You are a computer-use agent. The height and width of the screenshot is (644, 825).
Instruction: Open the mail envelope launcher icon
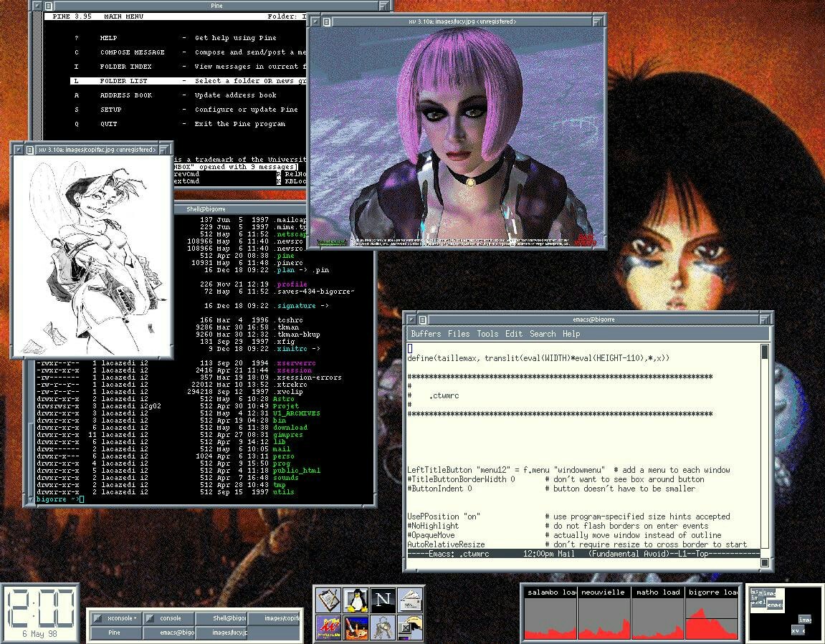(411, 600)
